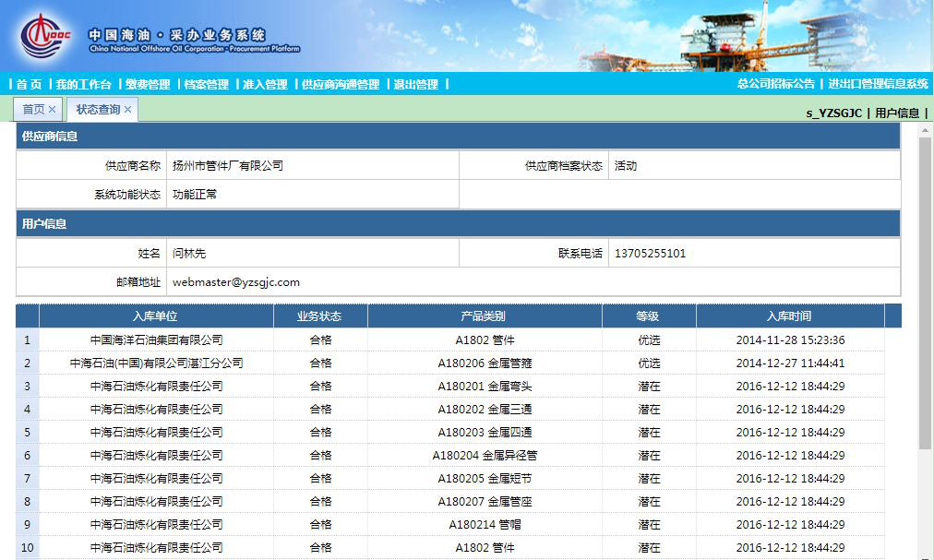The image size is (934, 560).
Task: Click product A180203 金属四通
Action: coord(485,432)
